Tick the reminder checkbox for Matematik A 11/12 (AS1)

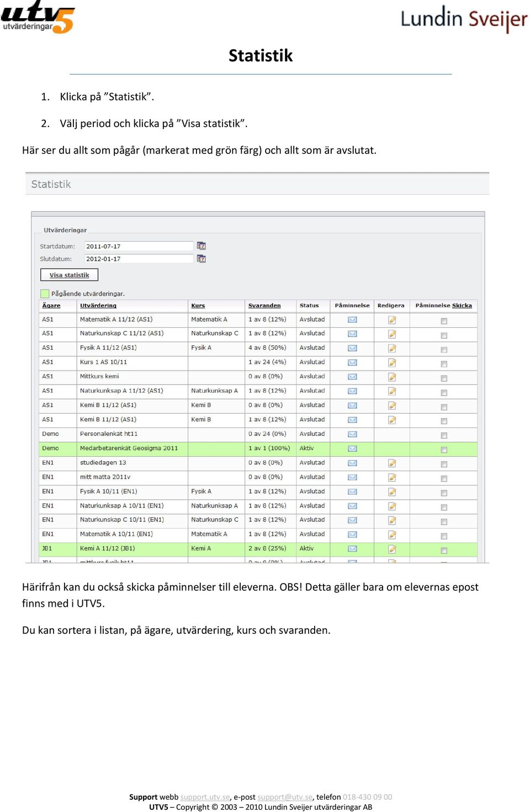[444, 321]
